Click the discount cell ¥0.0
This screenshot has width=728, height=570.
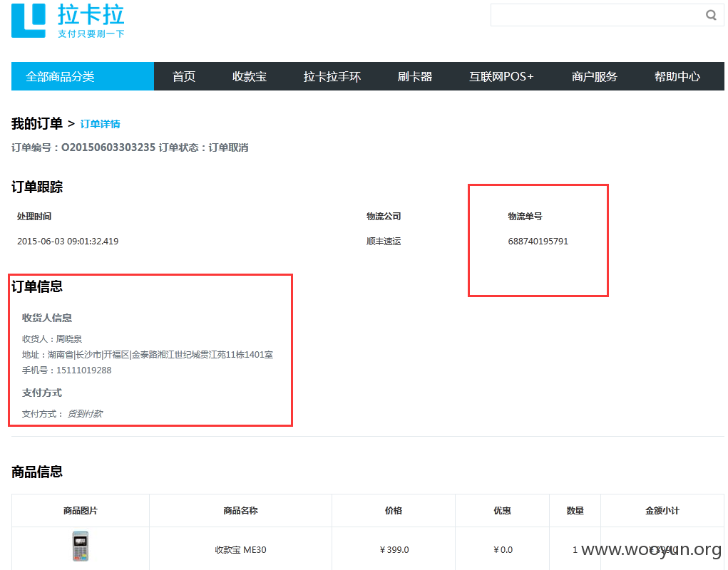pos(503,550)
